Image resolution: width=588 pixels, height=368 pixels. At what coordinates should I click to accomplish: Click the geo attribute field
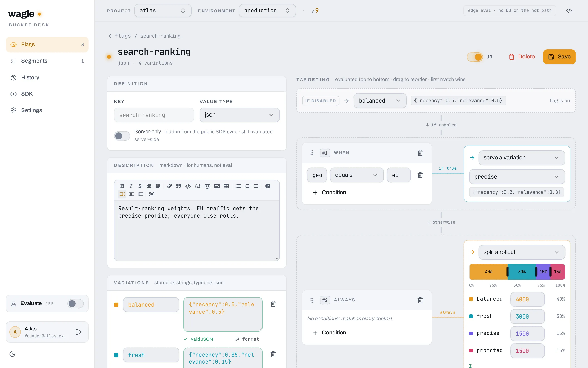[317, 175]
